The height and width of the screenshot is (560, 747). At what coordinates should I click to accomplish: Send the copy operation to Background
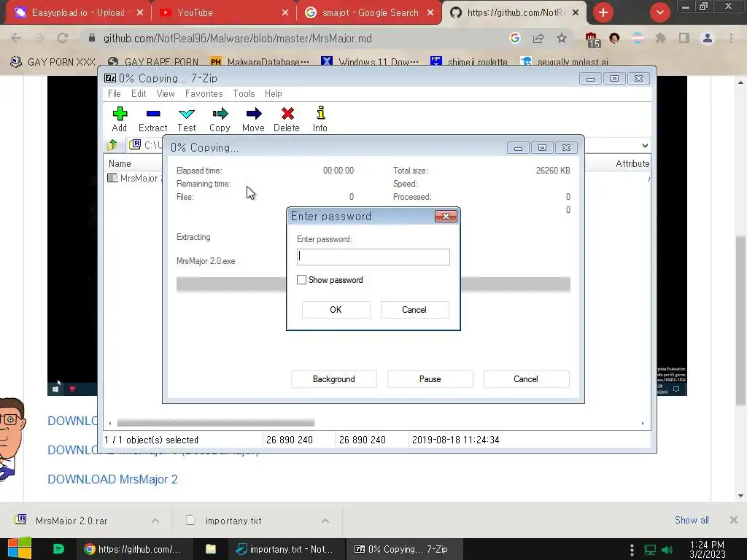pos(333,379)
